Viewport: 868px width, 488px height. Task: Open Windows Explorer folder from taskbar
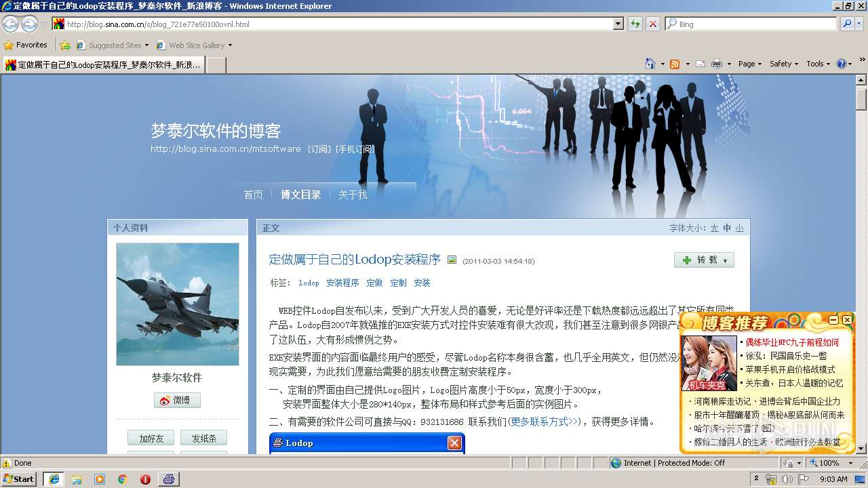coord(77,479)
